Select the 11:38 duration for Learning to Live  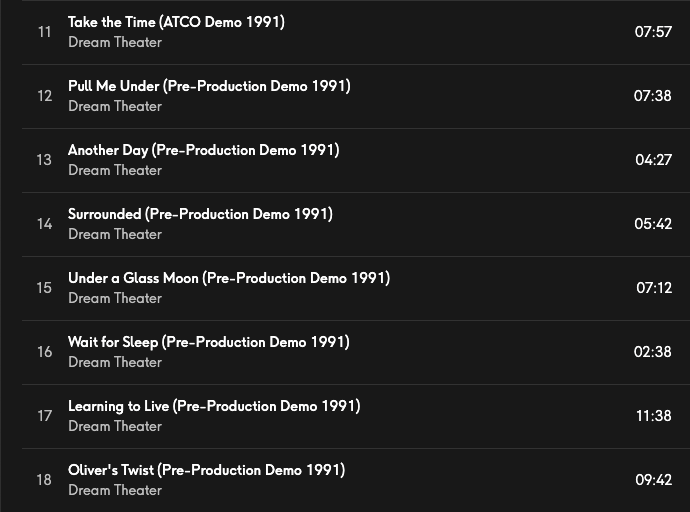(653, 416)
